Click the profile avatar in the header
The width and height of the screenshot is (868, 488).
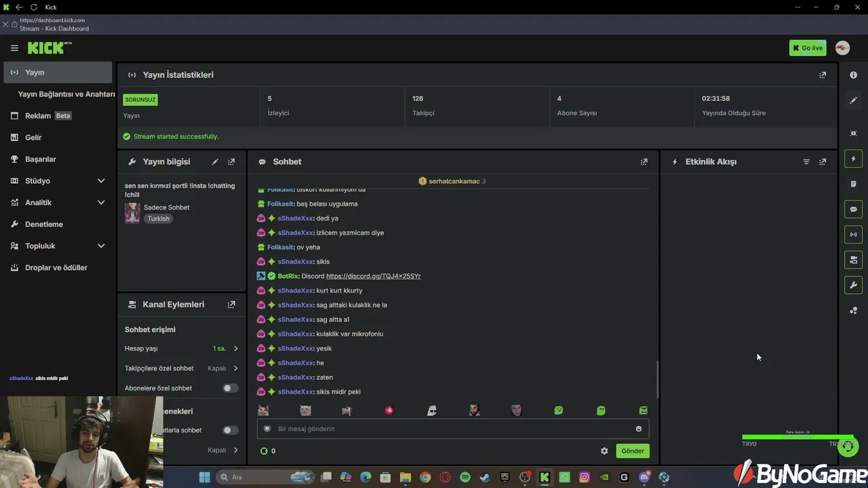pyautogui.click(x=842, y=48)
